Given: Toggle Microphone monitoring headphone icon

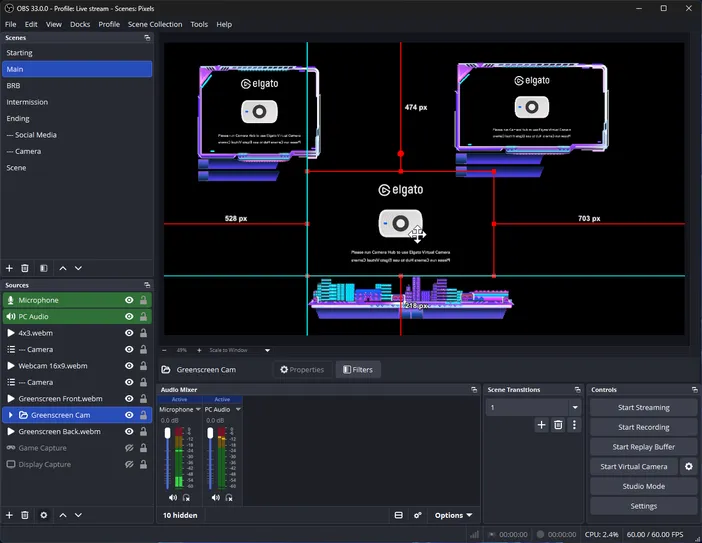Looking at the screenshot, I should [x=186, y=498].
